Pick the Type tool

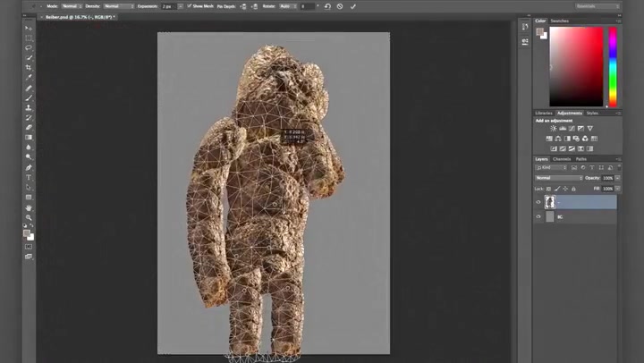(x=29, y=177)
